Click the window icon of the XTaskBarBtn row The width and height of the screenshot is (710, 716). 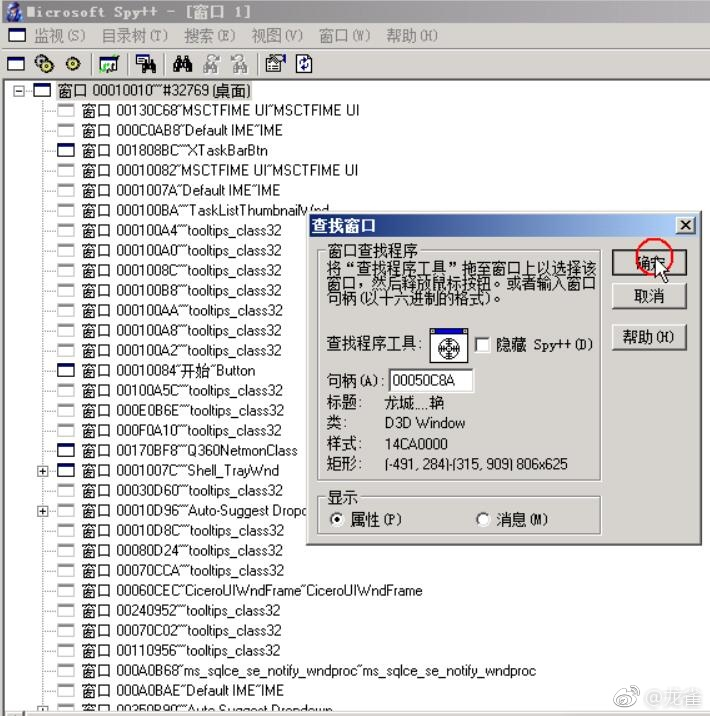click(x=66, y=150)
